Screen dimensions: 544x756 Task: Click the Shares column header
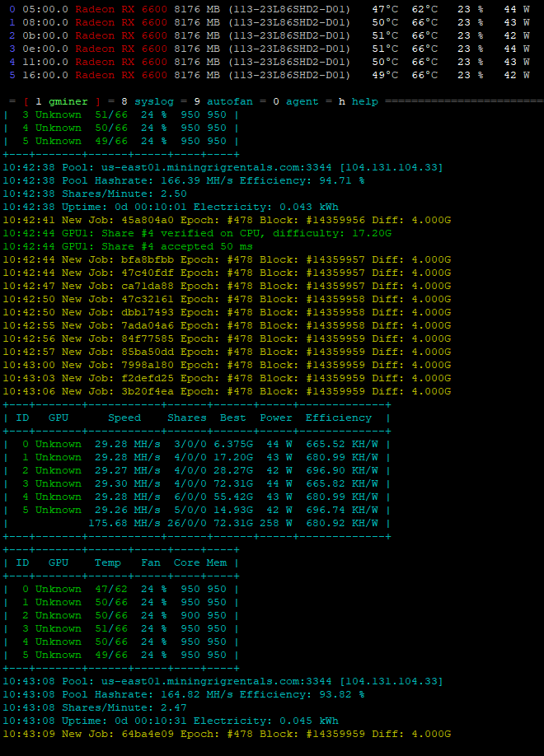187,418
